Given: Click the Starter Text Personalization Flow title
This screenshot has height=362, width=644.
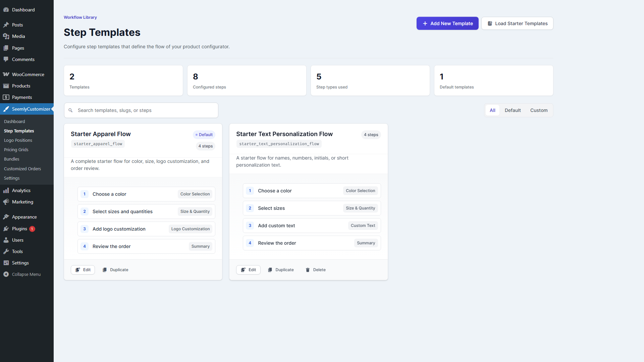Looking at the screenshot, I should point(284,134).
